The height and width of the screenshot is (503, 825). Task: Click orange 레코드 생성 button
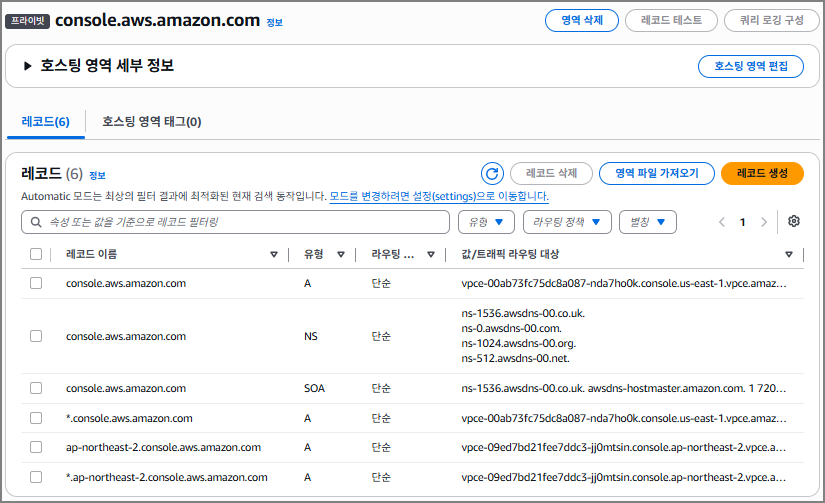click(x=762, y=173)
